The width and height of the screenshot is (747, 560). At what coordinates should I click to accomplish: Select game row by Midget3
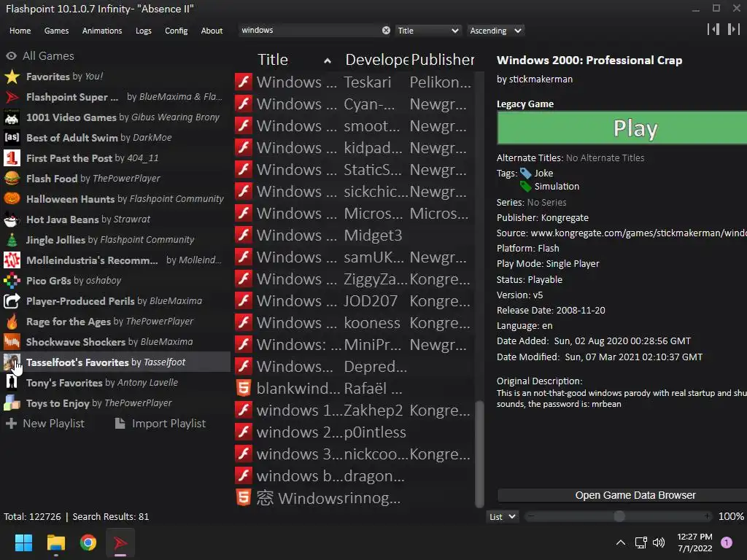[x=354, y=236]
